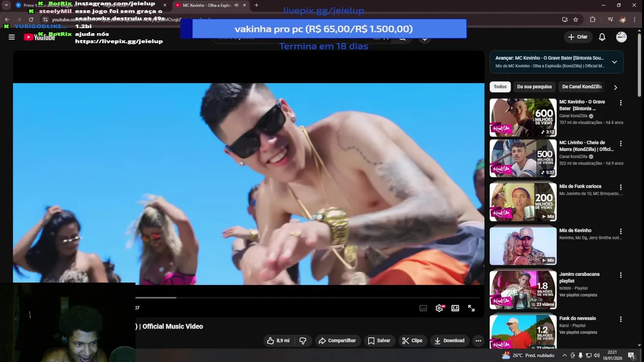Open the YouTube account avatar menu
The width and height of the screenshot is (644, 362).
[621, 37]
